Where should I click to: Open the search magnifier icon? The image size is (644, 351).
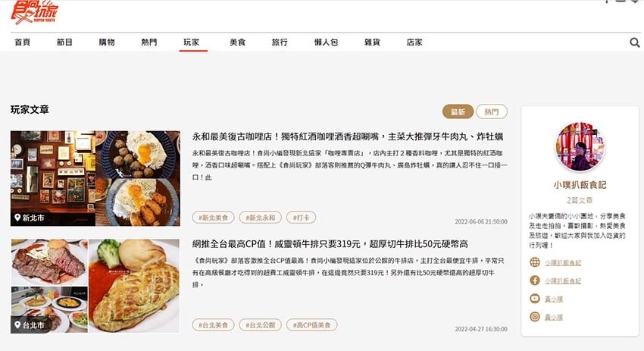pos(635,42)
